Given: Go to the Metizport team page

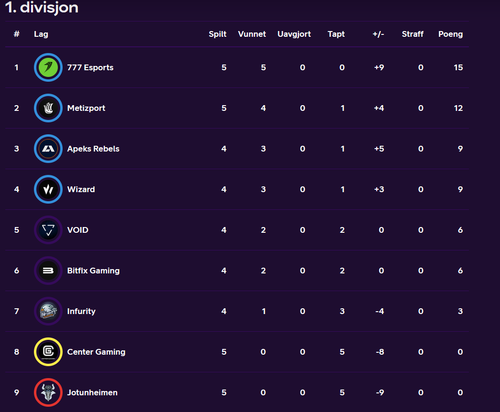Looking at the screenshot, I should [x=86, y=108].
